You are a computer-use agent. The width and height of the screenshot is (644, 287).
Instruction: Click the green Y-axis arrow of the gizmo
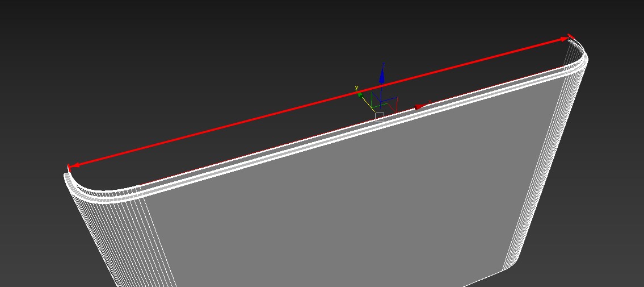tap(361, 95)
